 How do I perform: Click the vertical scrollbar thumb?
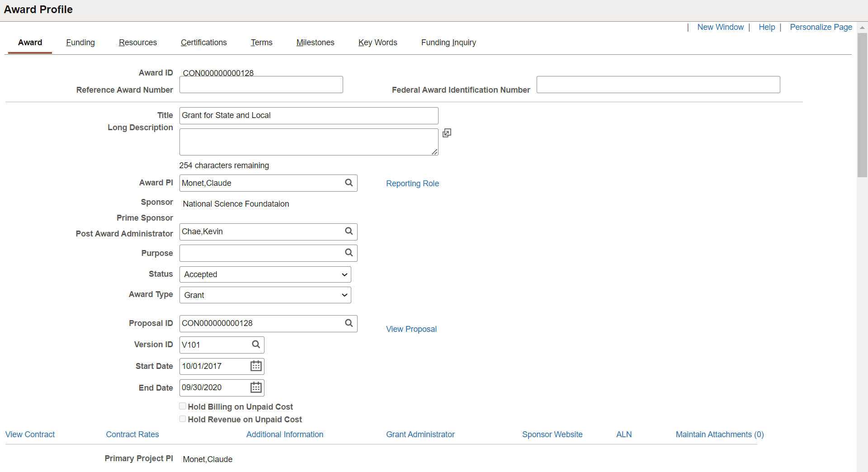(x=862, y=105)
